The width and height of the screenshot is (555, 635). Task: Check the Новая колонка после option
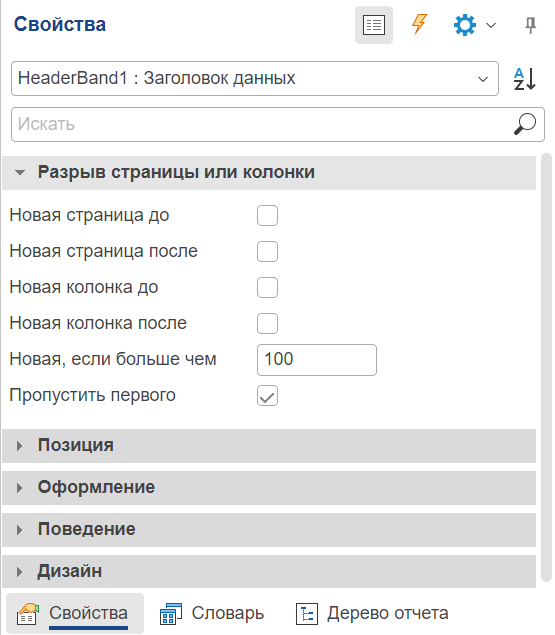click(x=267, y=323)
